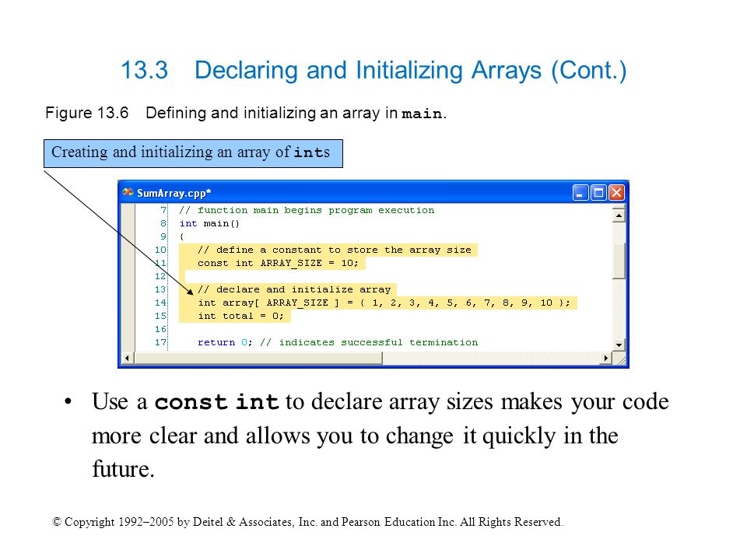Click the vertical scrollbar down arrow
The height and width of the screenshot is (560, 747).
[619, 345]
